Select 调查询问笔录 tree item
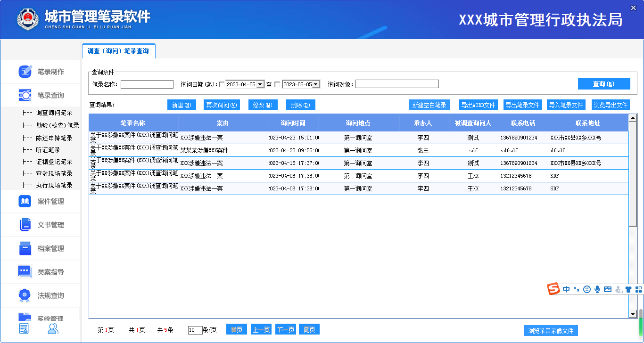 [54, 113]
